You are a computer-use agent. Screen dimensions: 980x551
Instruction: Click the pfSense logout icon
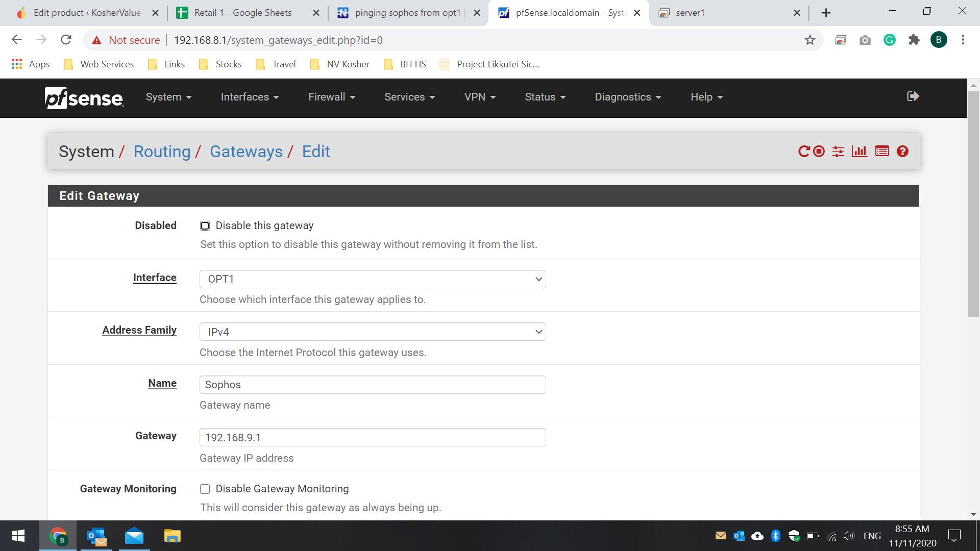tap(913, 96)
